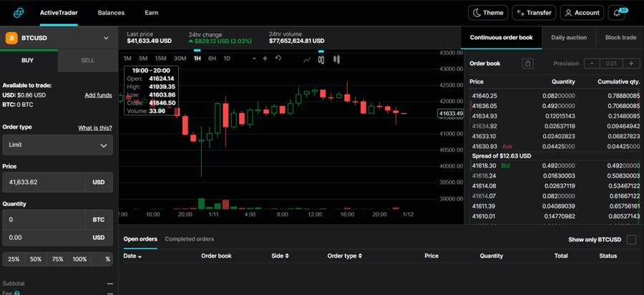
Task: Click ask price 41640.25 in order book
Action: point(484,96)
